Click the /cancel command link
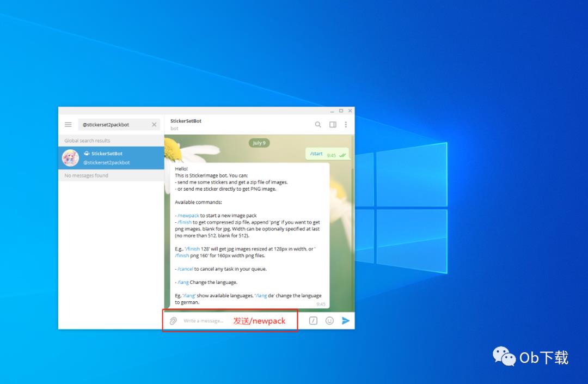588x384 pixels. pyautogui.click(x=185, y=269)
